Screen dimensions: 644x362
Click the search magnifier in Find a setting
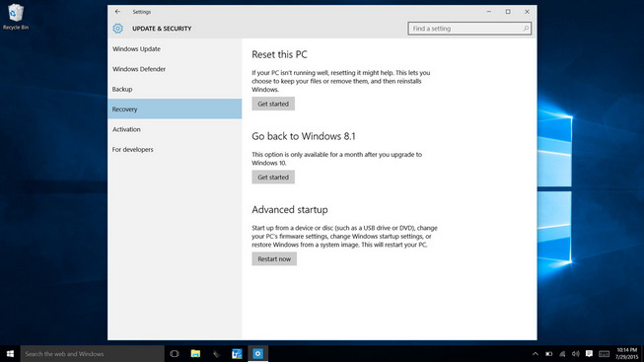[526, 29]
